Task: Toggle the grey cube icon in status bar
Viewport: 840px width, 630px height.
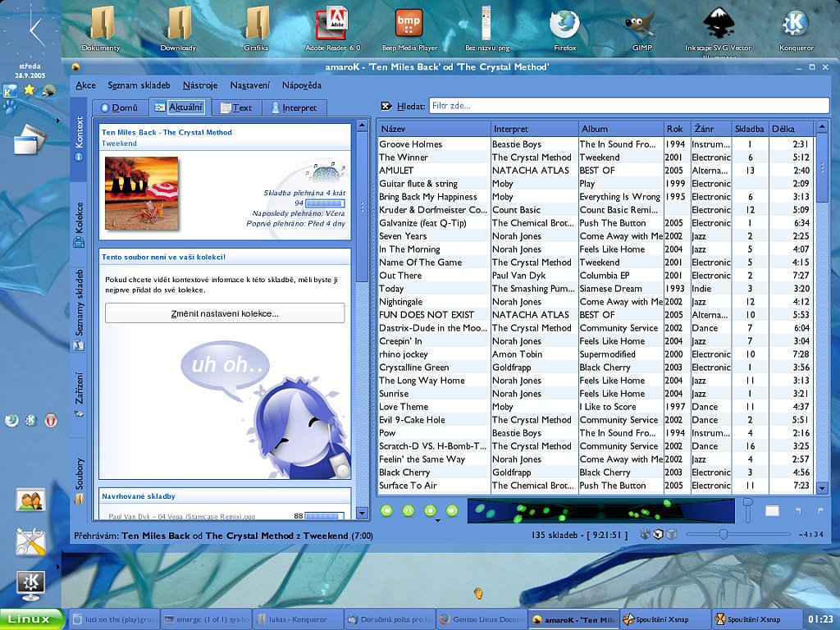Action: coord(672,534)
